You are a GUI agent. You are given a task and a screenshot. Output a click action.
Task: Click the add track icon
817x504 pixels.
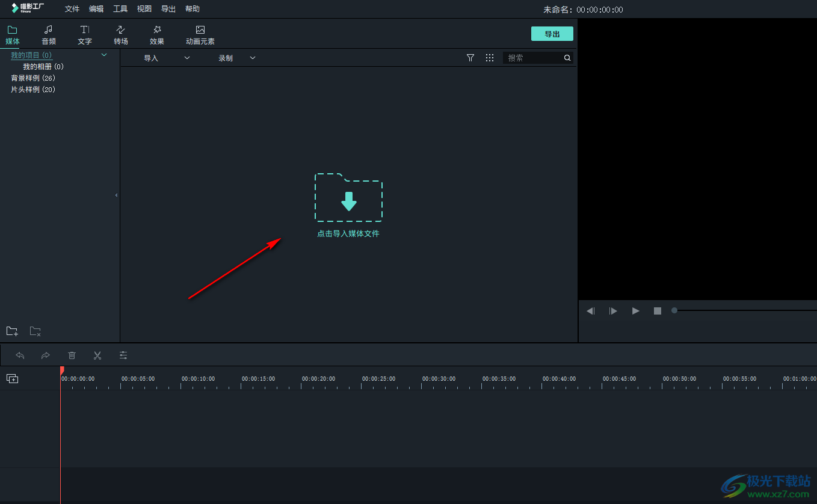[x=13, y=378]
